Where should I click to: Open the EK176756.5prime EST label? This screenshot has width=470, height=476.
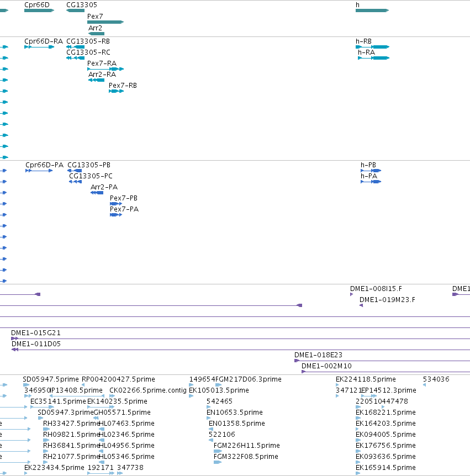tap(385, 446)
